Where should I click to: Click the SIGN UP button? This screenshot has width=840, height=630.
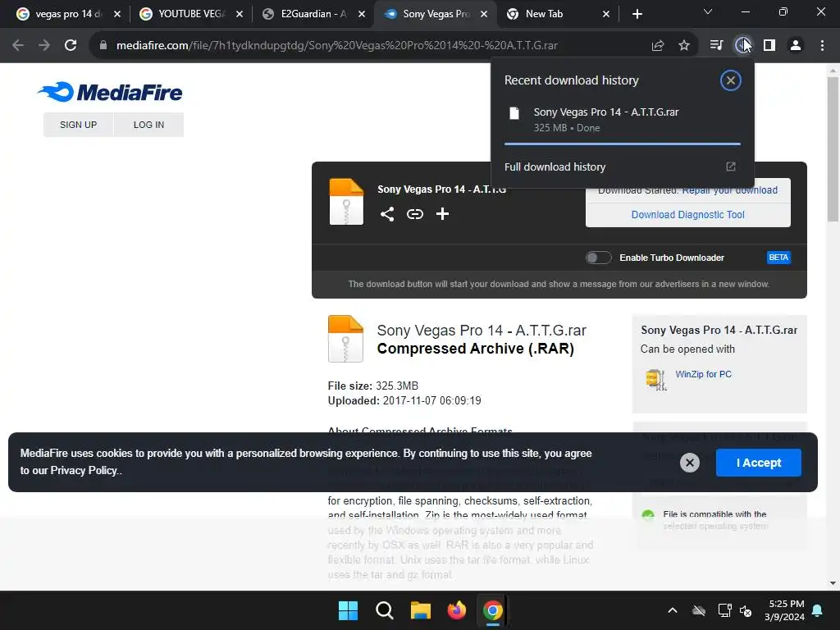click(x=78, y=125)
